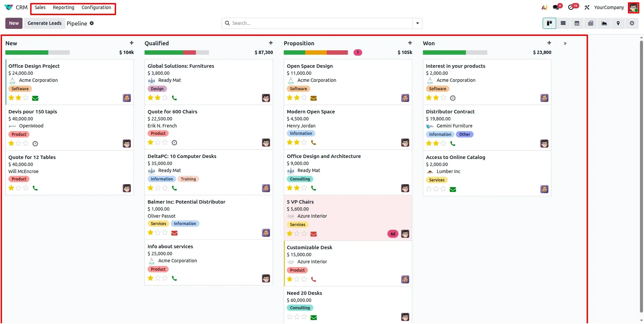Screen dimensions: 644x324
Task: Open Interest in your products card
Action: tap(487, 82)
